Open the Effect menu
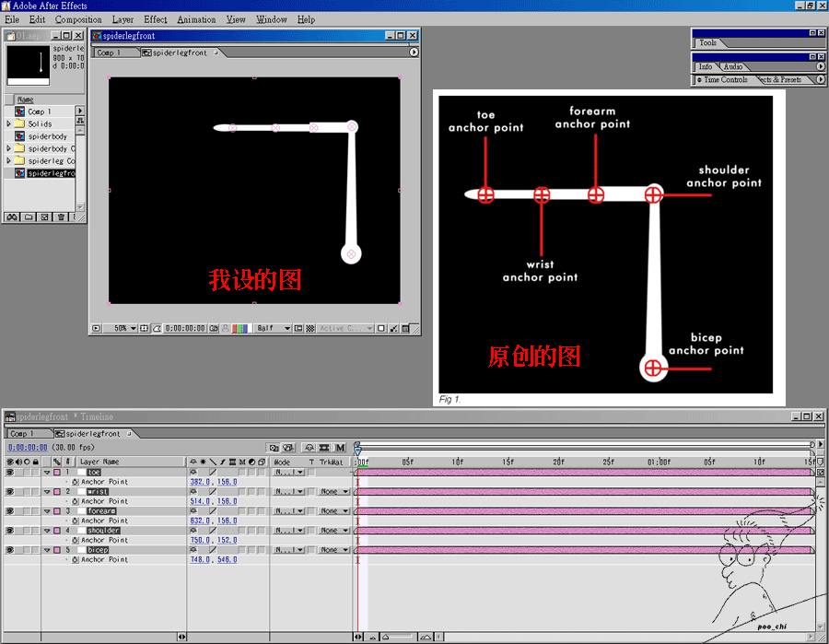Screen dimensions: 829x644 [x=156, y=19]
